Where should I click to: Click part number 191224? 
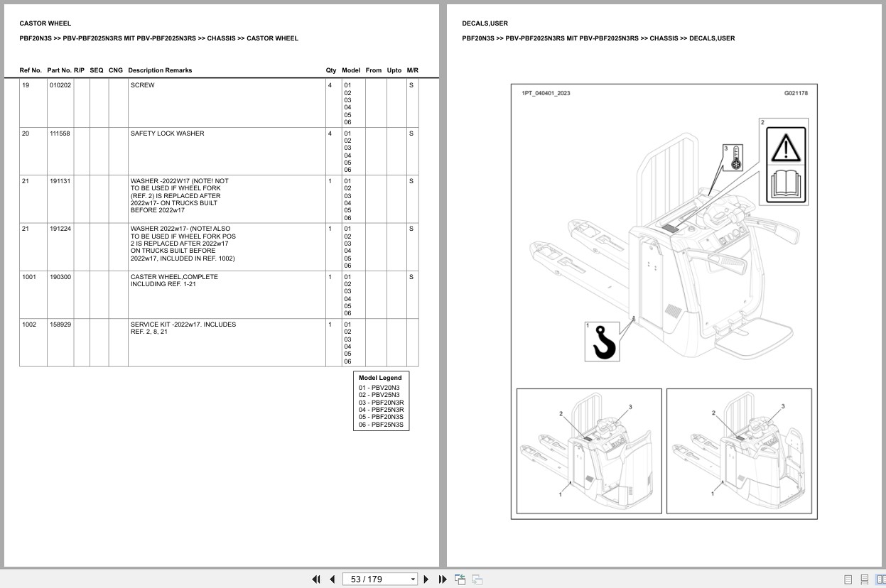click(x=60, y=229)
